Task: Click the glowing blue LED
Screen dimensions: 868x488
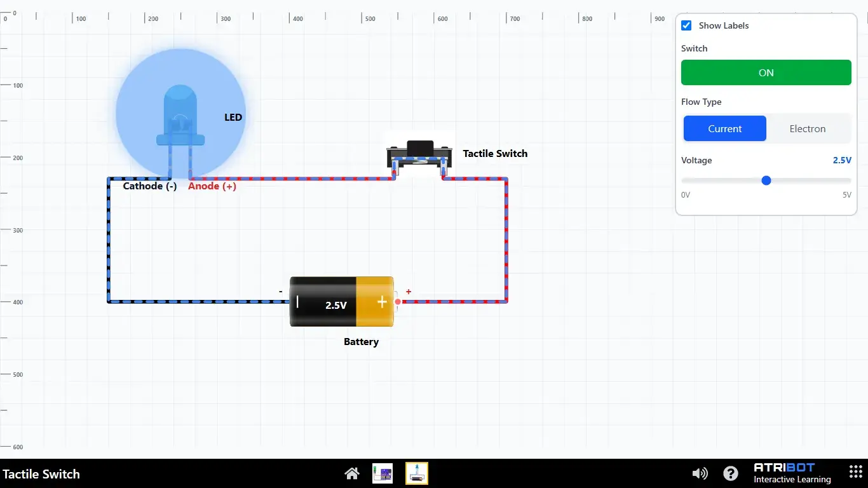Action: (180, 114)
